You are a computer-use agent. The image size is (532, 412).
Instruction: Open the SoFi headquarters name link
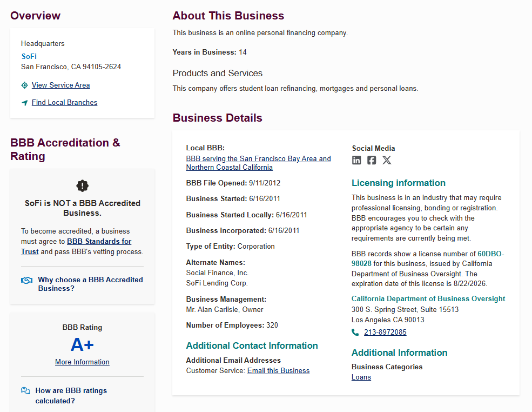(29, 56)
